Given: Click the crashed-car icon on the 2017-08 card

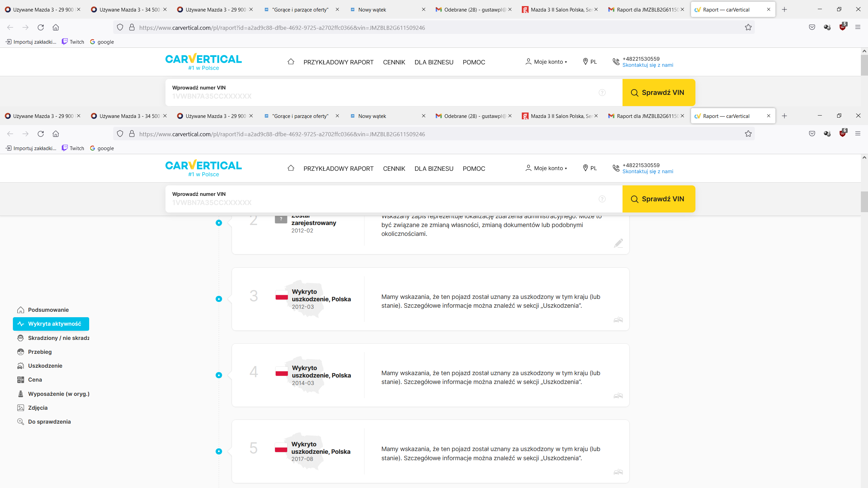Looking at the screenshot, I should pyautogui.click(x=618, y=472).
